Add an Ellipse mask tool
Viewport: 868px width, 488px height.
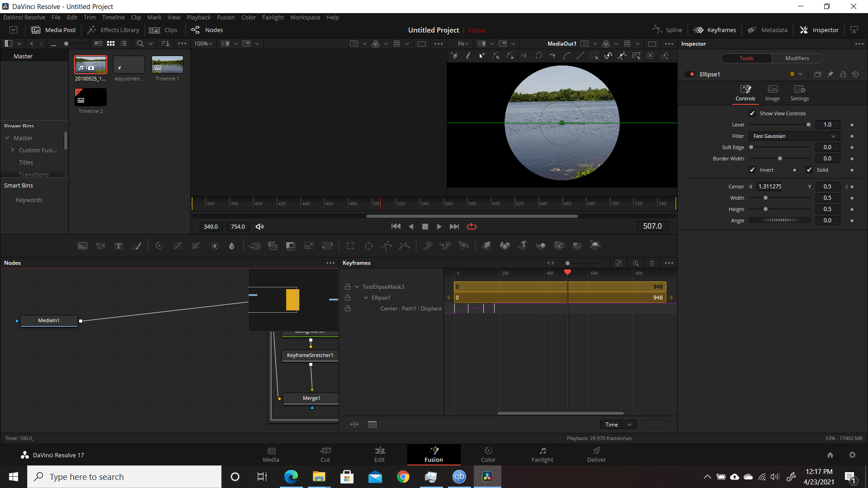click(x=368, y=246)
